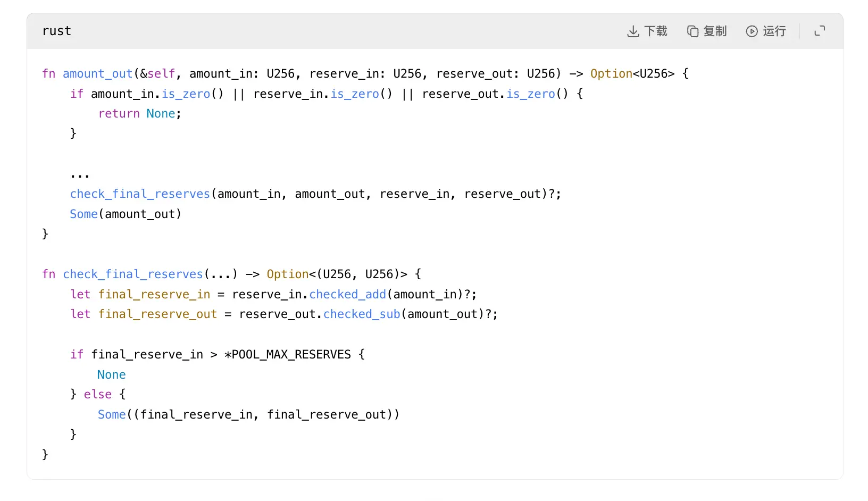This screenshot has width=868, height=501.
Task: Click the amount_out function name in its signature
Action: 97,74
